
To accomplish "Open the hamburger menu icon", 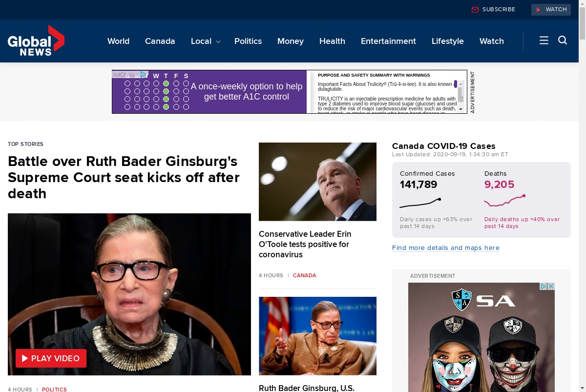I will pos(544,41).
